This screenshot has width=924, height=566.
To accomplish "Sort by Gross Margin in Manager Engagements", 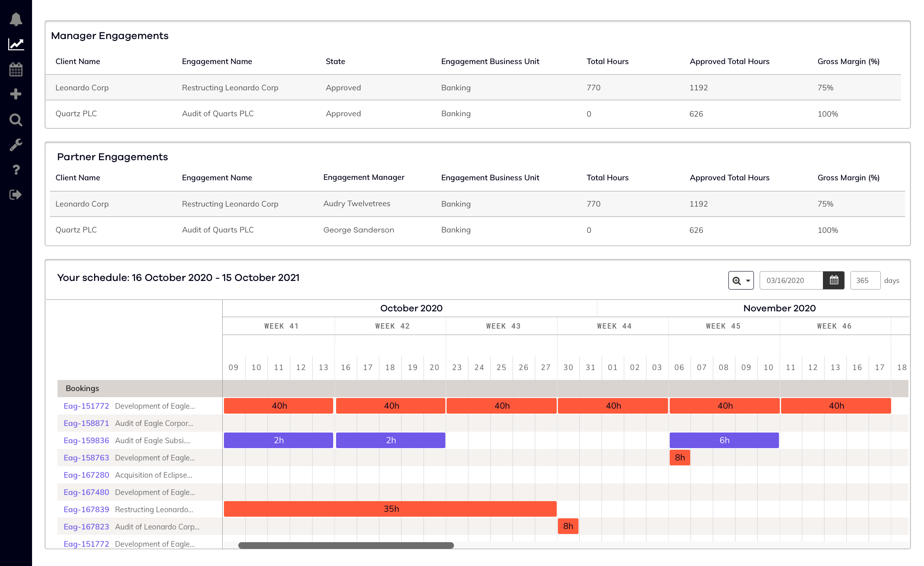I will point(848,62).
